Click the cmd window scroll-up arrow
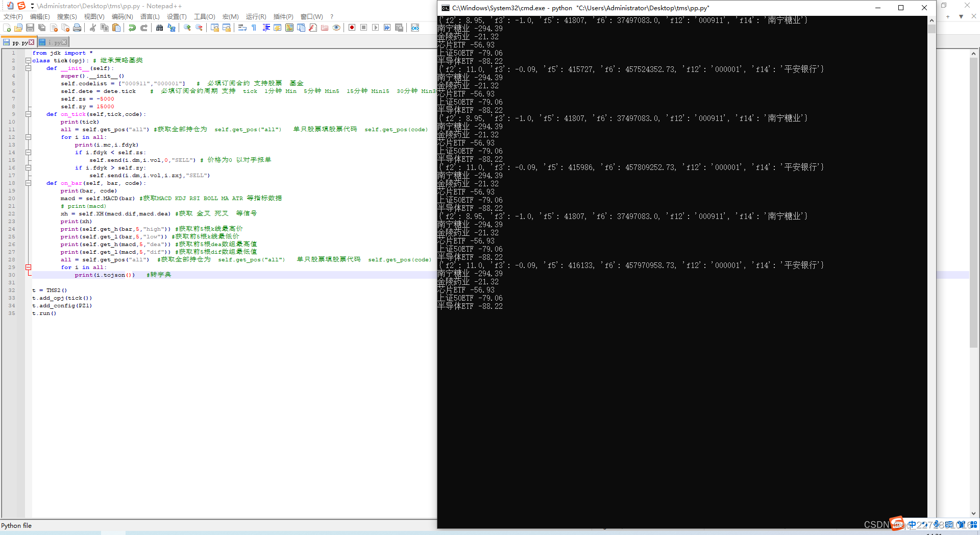 932,20
